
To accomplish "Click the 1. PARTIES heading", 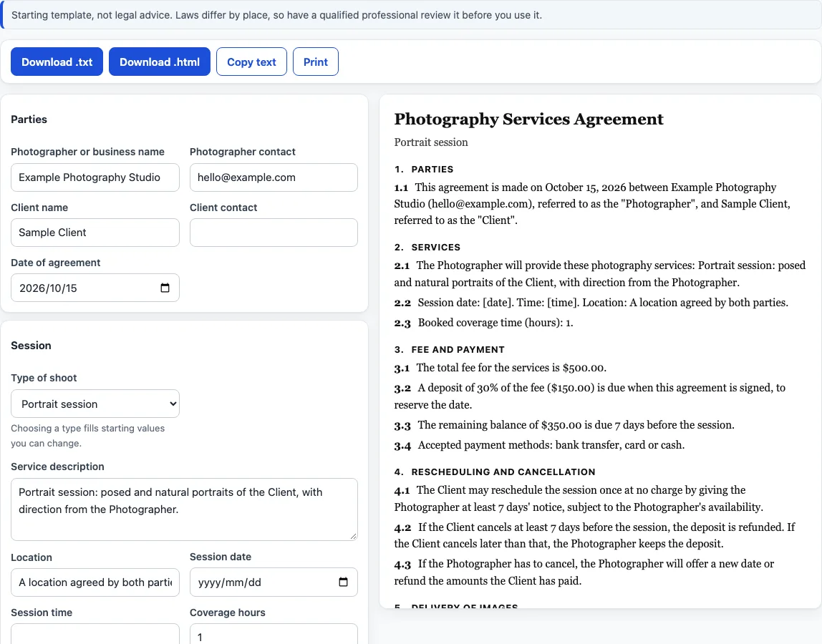I will coord(424,170).
